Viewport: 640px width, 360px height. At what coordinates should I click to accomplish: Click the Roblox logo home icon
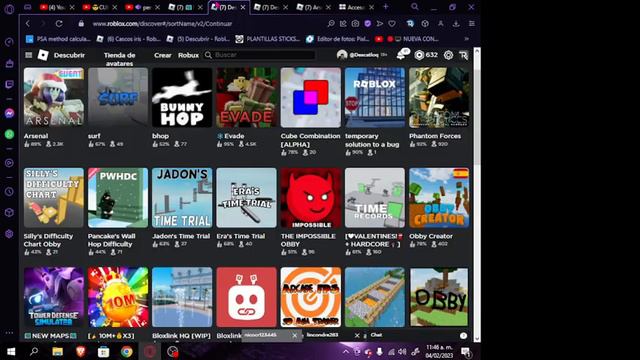click(x=43, y=55)
